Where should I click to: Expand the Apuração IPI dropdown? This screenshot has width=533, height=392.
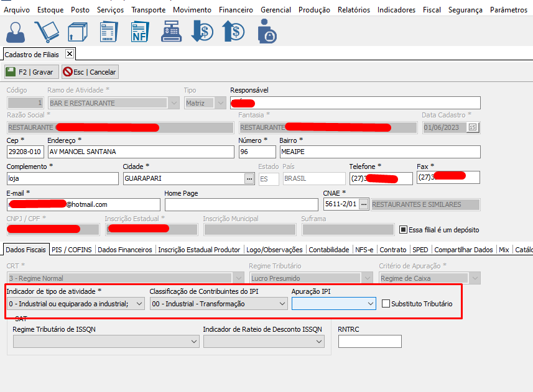pyautogui.click(x=371, y=304)
